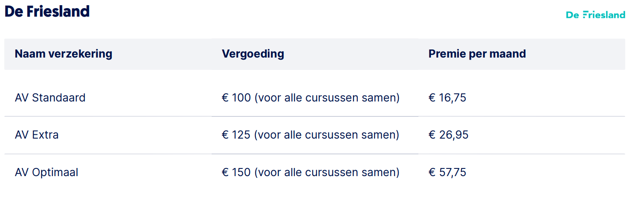Click the AV Optimaal insurance name
The width and height of the screenshot is (644, 197).
(46, 173)
